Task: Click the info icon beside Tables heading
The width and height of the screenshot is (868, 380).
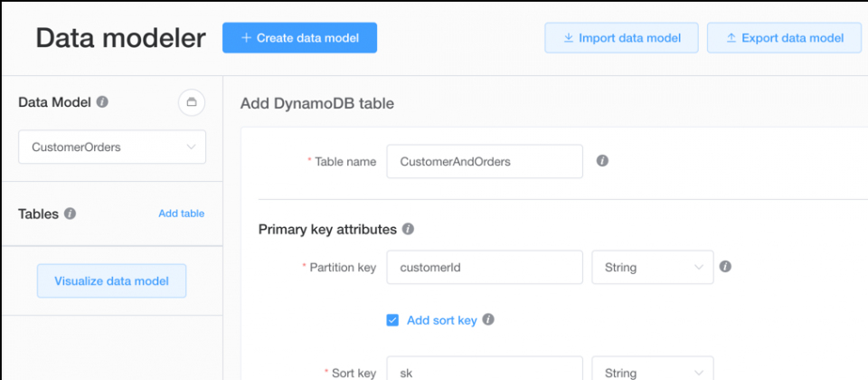Action: tap(70, 214)
